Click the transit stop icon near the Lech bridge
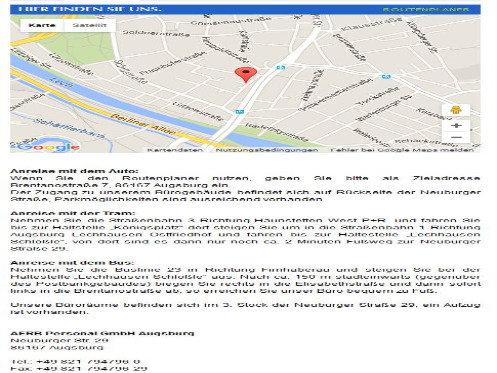Image resolution: width=497 pixels, height=373 pixels. (x=239, y=112)
